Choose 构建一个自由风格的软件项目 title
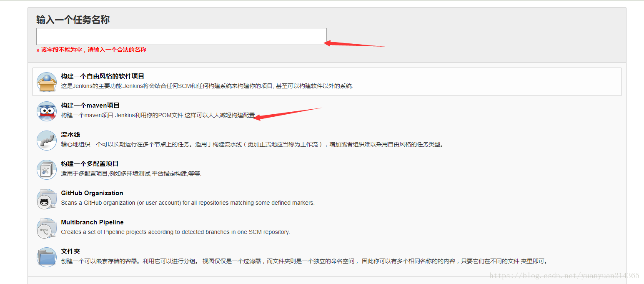 pos(103,76)
